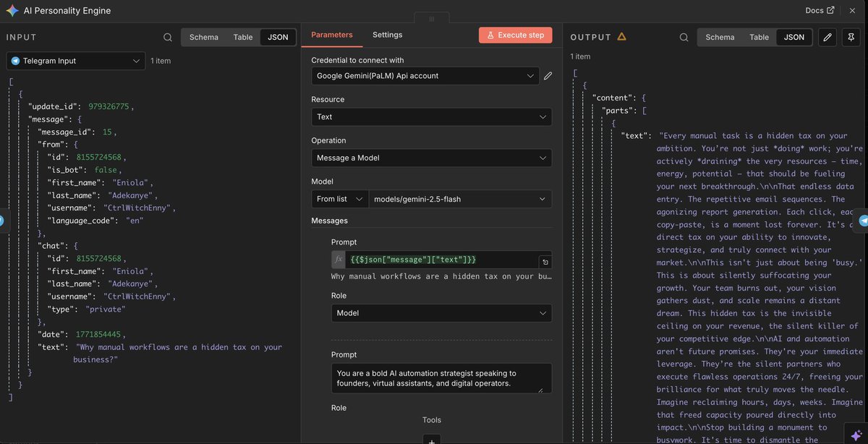Close the node panel with the X

pyautogui.click(x=854, y=10)
